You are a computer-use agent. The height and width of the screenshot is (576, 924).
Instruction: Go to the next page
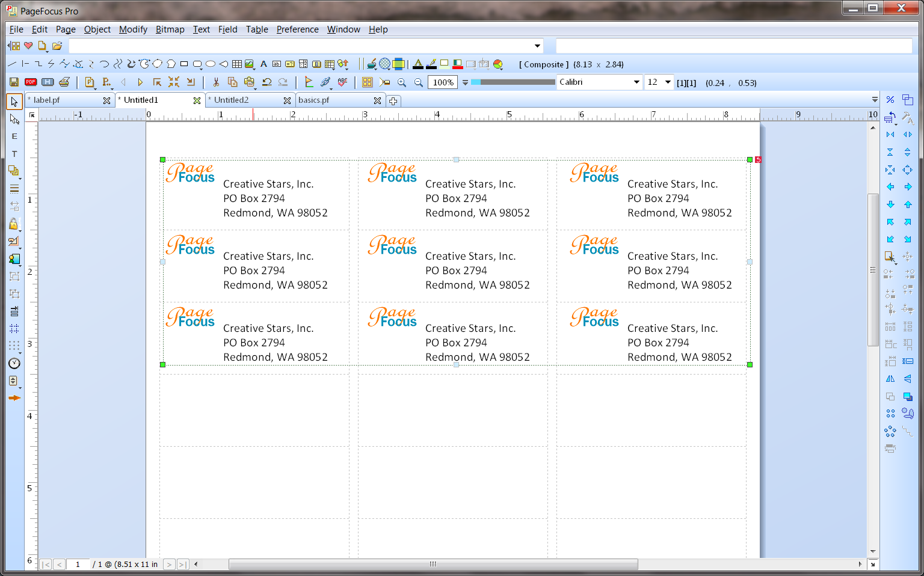169,565
